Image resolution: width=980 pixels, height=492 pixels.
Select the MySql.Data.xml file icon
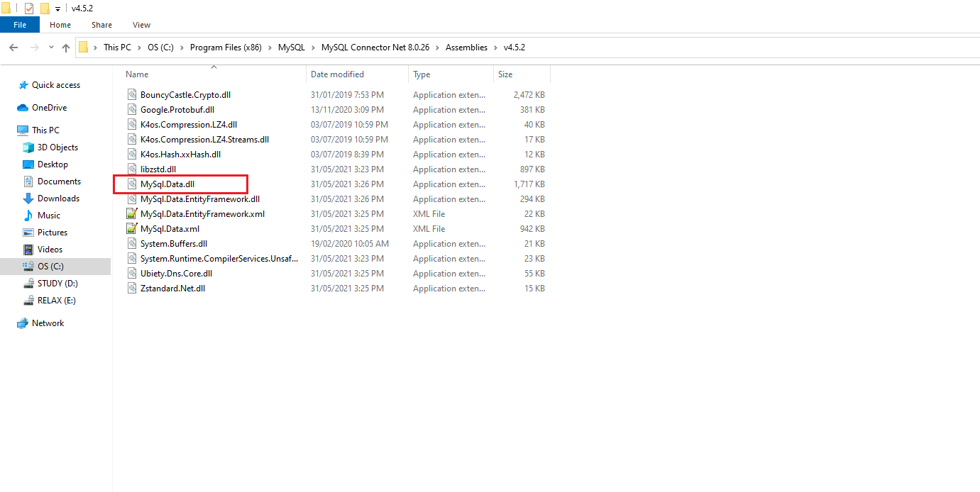coord(131,229)
